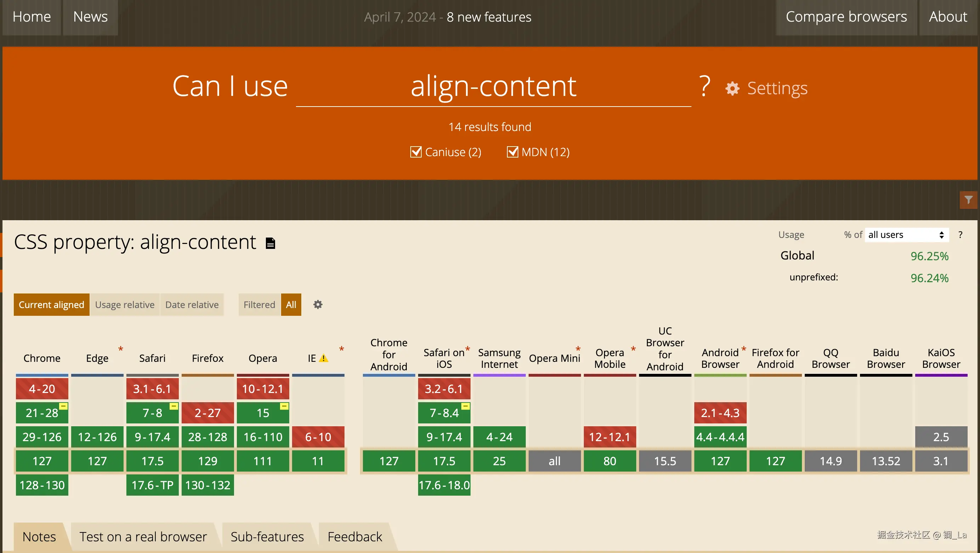The height and width of the screenshot is (553, 980).
Task: Click Firefox 2-27 cell
Action: pyautogui.click(x=208, y=413)
